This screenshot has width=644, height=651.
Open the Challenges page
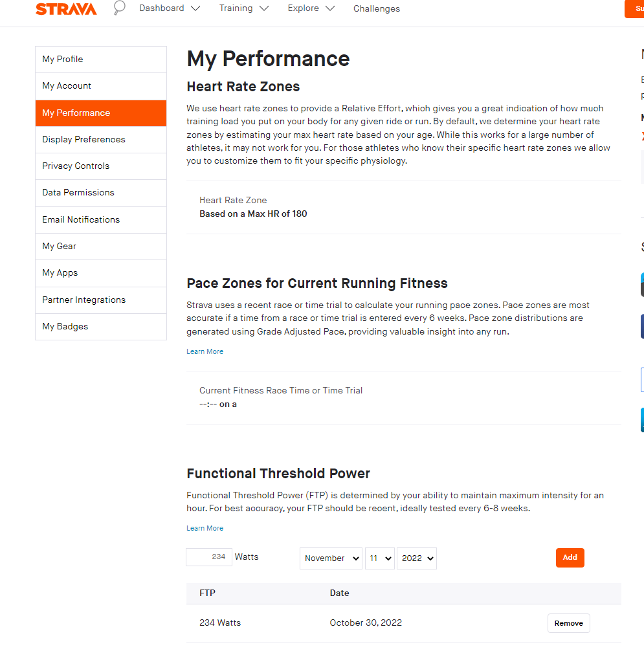click(376, 9)
